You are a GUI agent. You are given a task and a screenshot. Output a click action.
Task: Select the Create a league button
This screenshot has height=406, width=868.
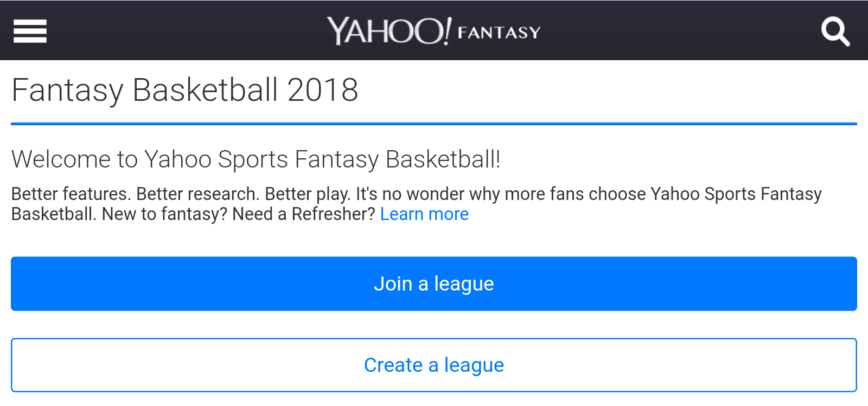(434, 365)
